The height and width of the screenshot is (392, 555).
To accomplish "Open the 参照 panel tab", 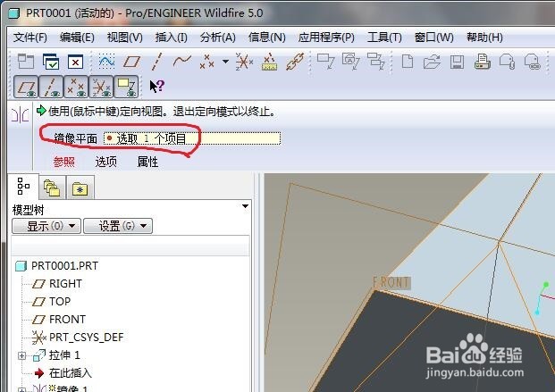I will point(64,162).
